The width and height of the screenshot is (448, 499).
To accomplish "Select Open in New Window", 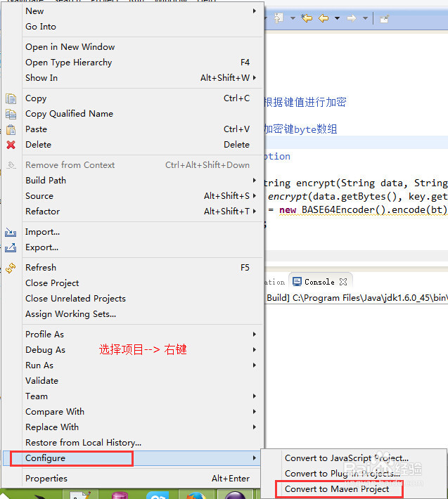I will (x=133, y=47).
